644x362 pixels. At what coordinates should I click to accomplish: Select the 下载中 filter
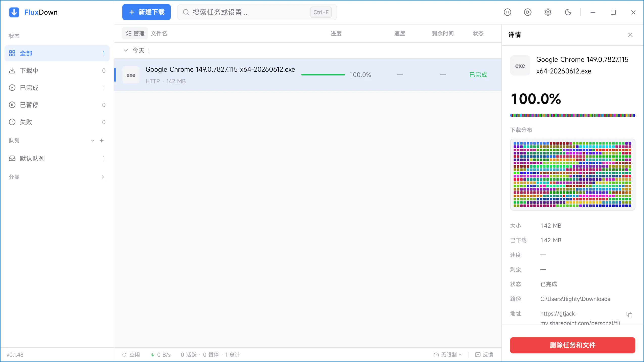pos(57,70)
